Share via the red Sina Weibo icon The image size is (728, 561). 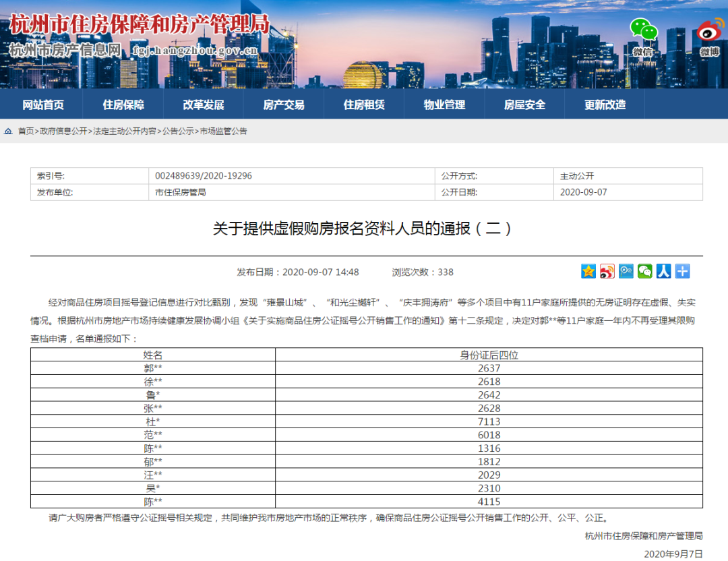(607, 271)
